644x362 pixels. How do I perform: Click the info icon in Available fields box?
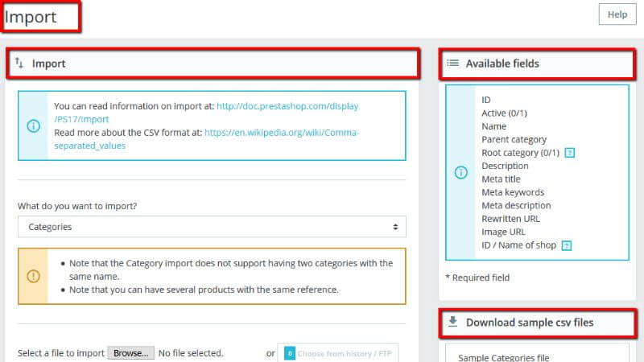point(460,172)
